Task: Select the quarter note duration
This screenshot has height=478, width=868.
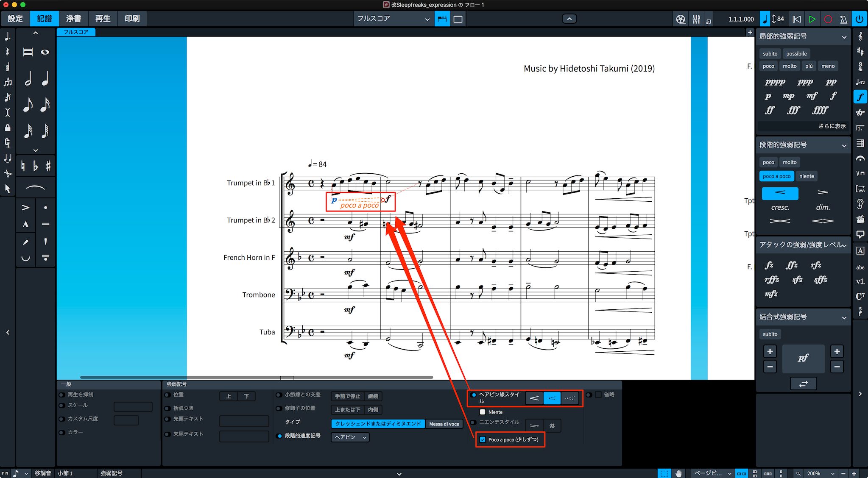Action: click(x=45, y=79)
